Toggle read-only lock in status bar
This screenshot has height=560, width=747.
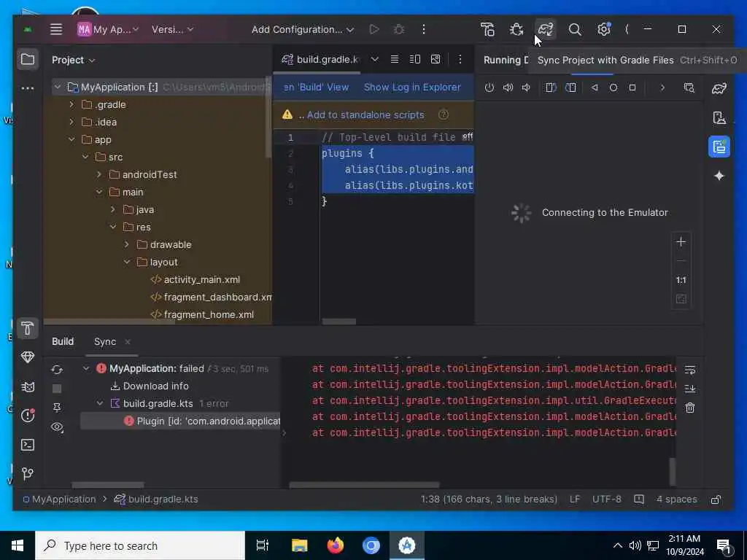coord(715,499)
